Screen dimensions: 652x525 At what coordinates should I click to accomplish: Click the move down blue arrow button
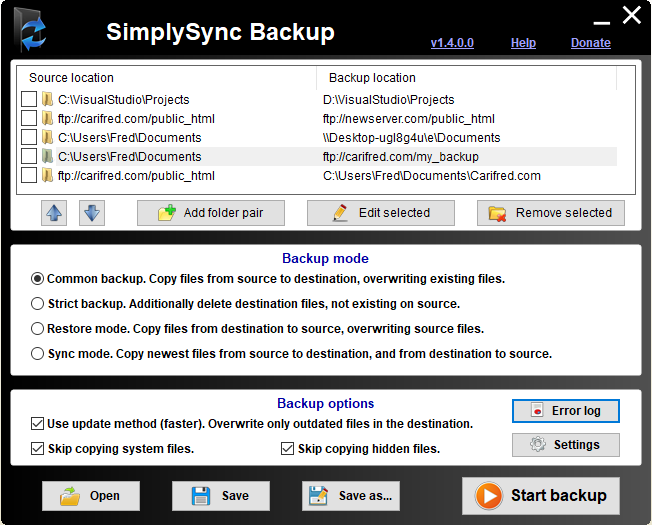coord(92,213)
